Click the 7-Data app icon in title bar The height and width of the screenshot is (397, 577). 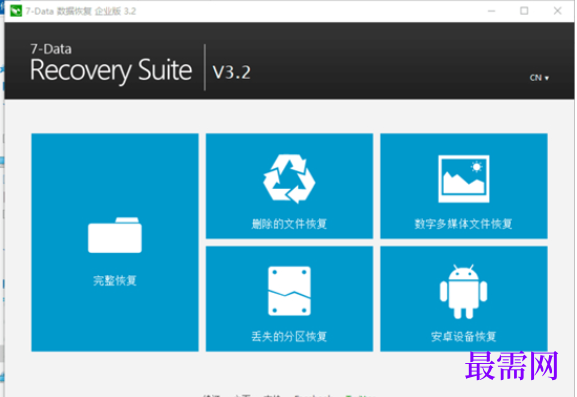pyautogui.click(x=16, y=11)
